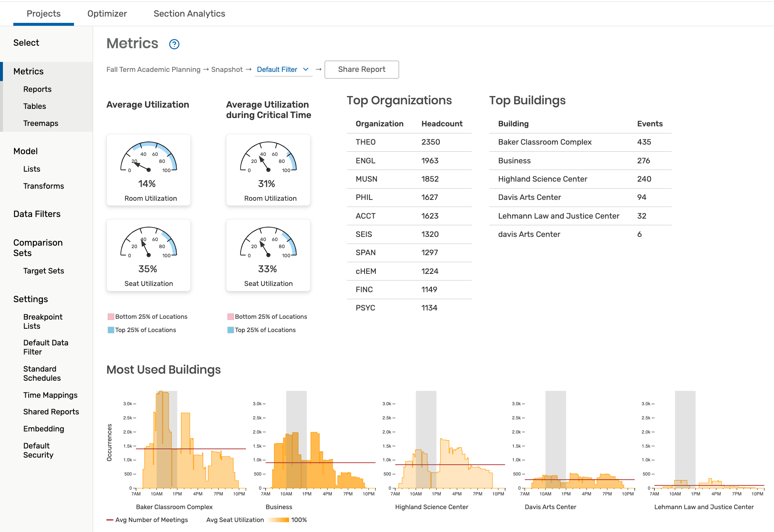Select the critical time 31% Room Utilization gauge

click(268, 170)
